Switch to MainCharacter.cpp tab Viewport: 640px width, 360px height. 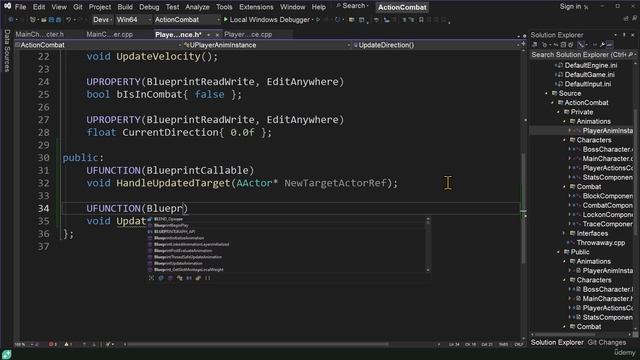109,35
